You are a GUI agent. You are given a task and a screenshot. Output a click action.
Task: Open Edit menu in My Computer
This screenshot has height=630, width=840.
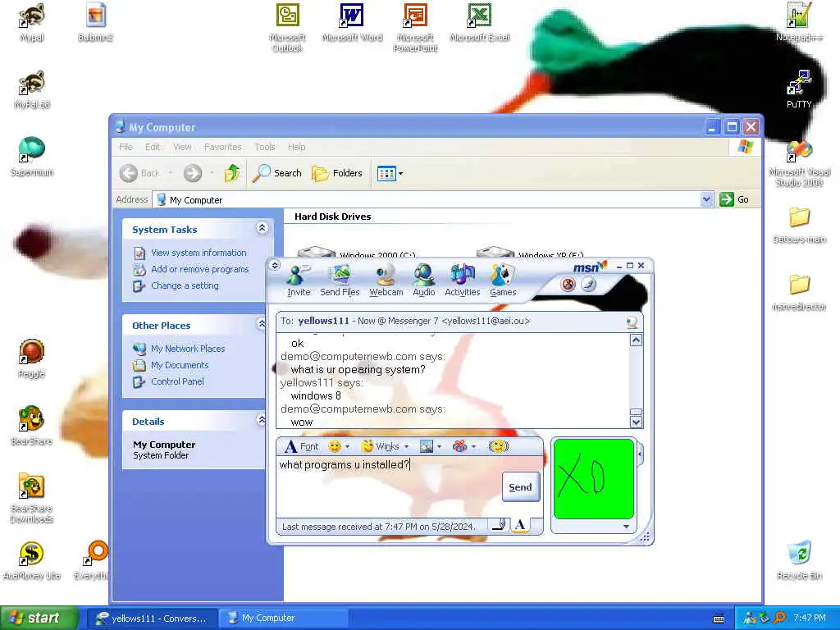coord(152,147)
